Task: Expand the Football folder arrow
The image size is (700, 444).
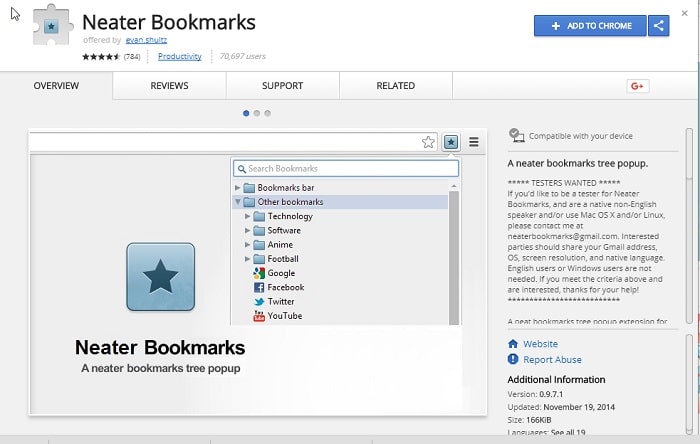Action: (247, 259)
